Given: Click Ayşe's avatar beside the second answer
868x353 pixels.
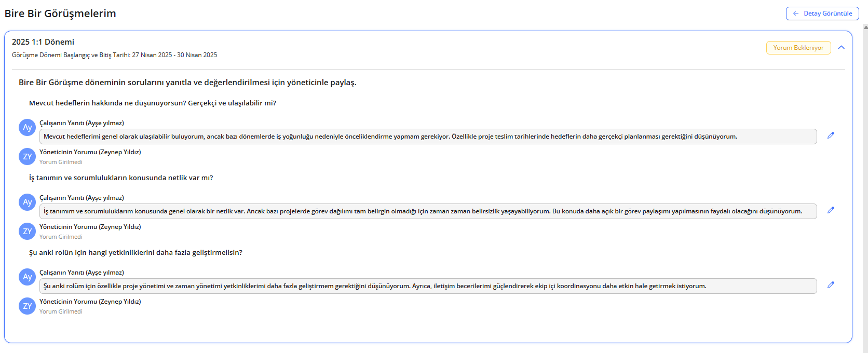Looking at the screenshot, I should 27,202.
